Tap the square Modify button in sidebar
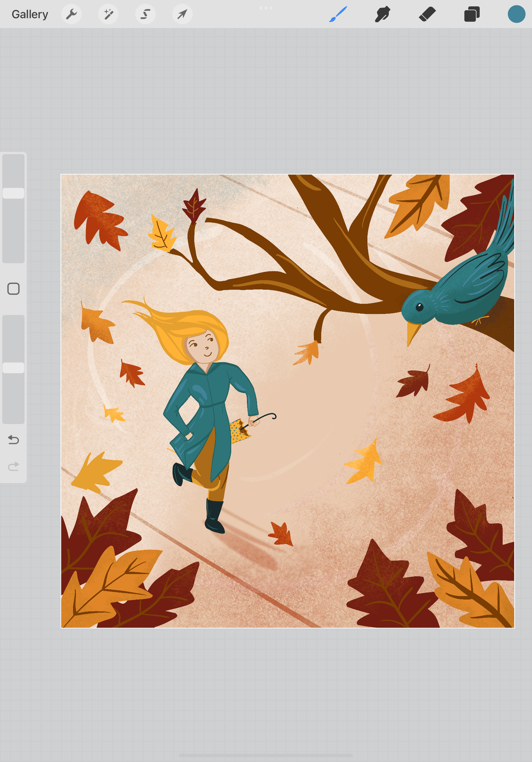532x762 pixels. tap(14, 289)
